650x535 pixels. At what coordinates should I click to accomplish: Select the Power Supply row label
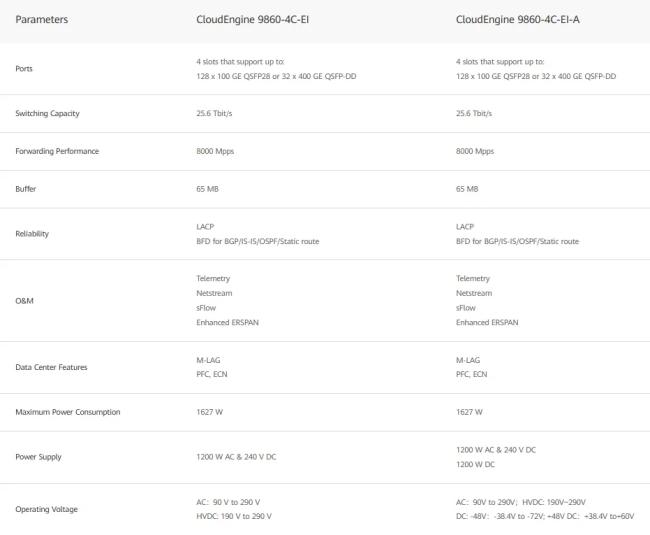click(x=38, y=457)
